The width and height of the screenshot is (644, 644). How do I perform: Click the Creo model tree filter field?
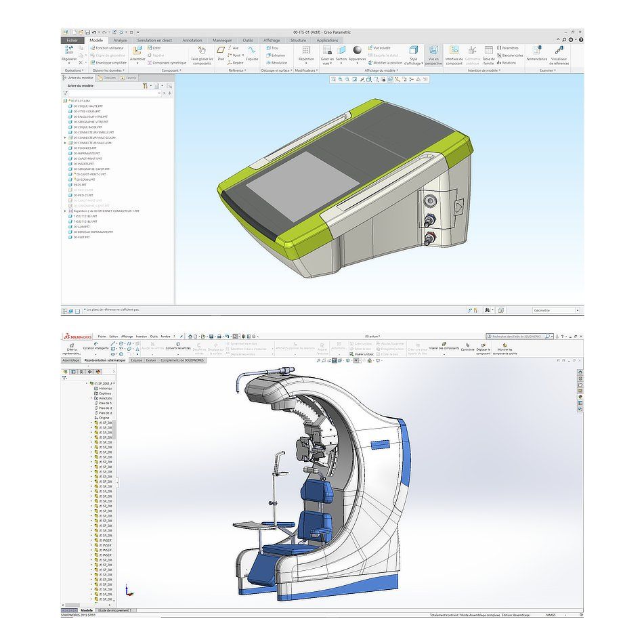[x=114, y=93]
